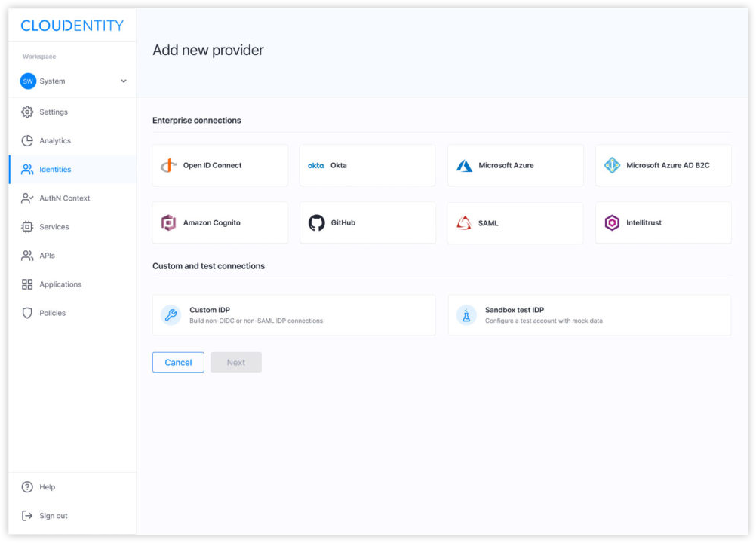
Task: Click the Policies shield icon
Action: pyautogui.click(x=27, y=313)
